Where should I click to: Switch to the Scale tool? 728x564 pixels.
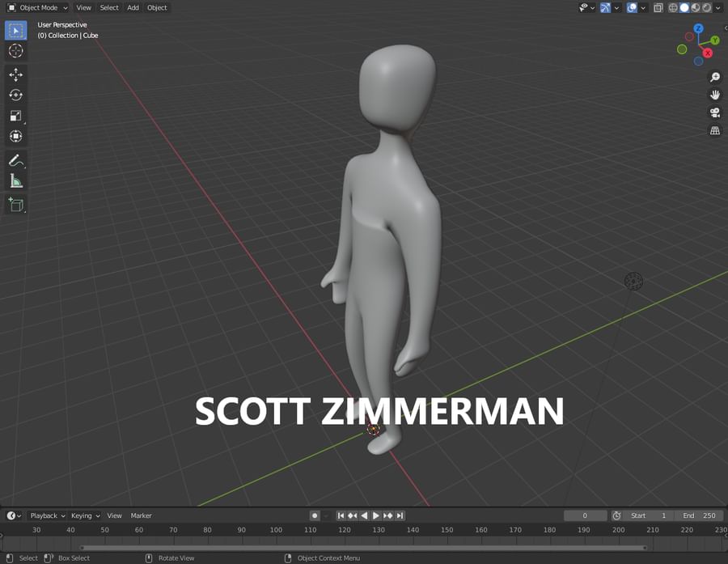[x=16, y=116]
